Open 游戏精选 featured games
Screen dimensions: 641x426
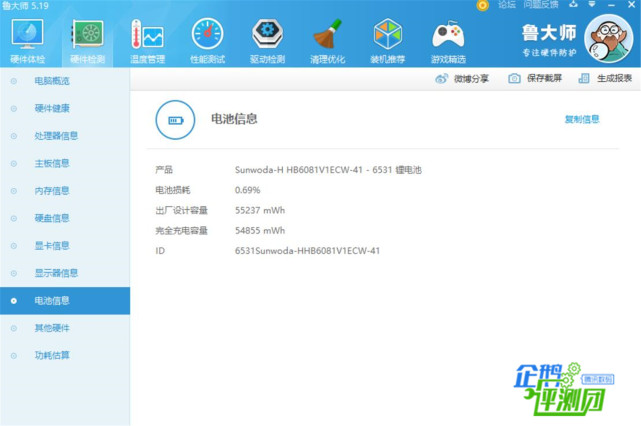[448, 41]
